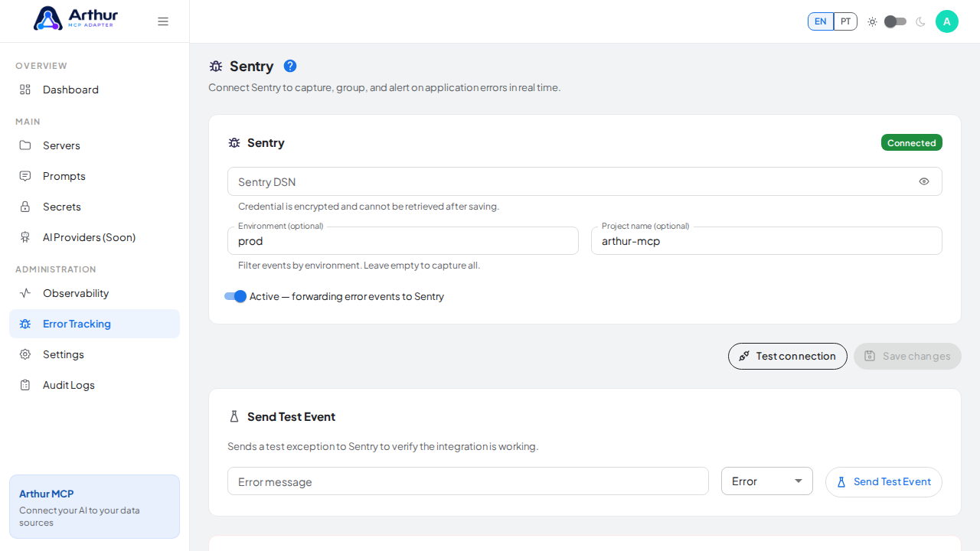
Task: Go to Servers in the sidebar
Action: click(x=94, y=145)
